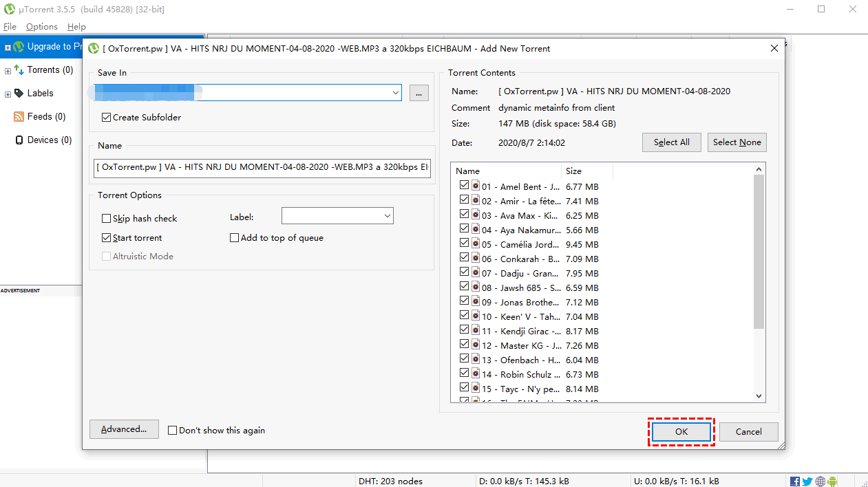Sort files by Name column header
This screenshot has width=868, height=487.
pos(506,171)
